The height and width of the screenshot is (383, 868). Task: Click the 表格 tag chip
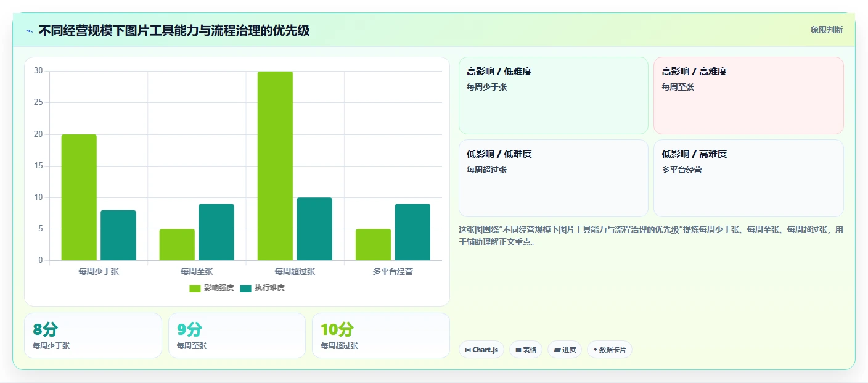click(526, 350)
